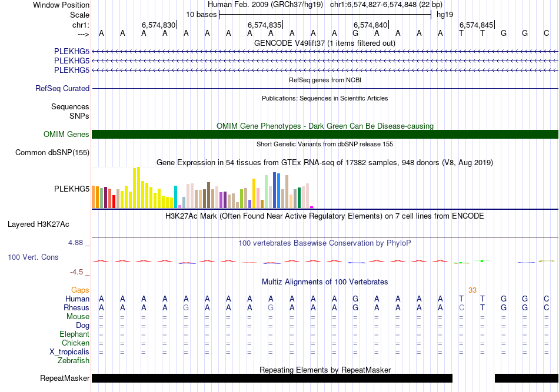Screen dimensions: 559x392
Task: Click the Elephant alignment row label
Action: 75,334
